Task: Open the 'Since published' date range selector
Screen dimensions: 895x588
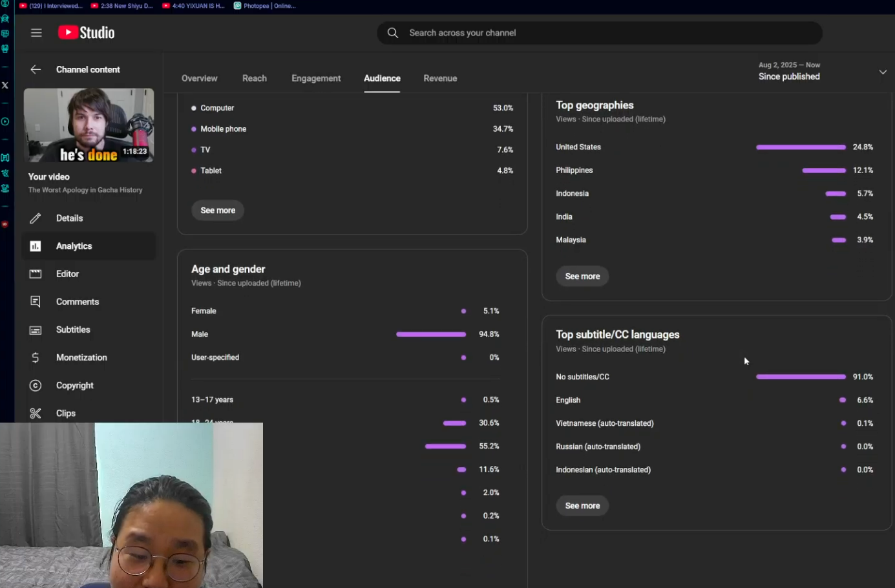Action: 821,71
